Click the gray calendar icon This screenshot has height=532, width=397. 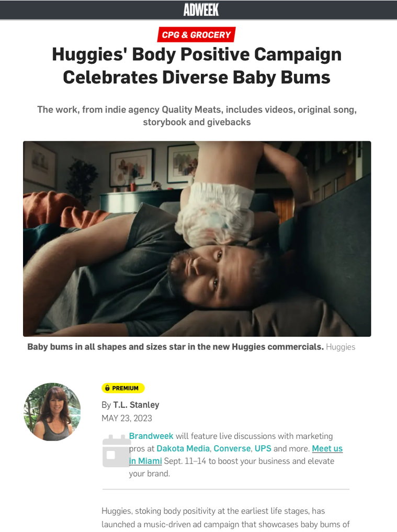pos(116,451)
